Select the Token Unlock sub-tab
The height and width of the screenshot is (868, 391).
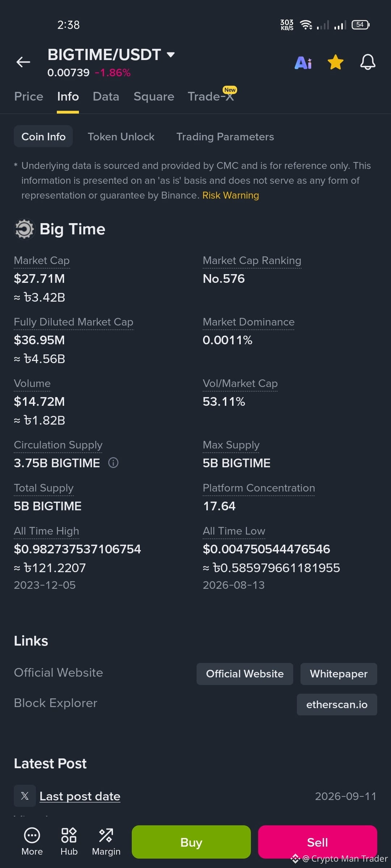tap(121, 137)
